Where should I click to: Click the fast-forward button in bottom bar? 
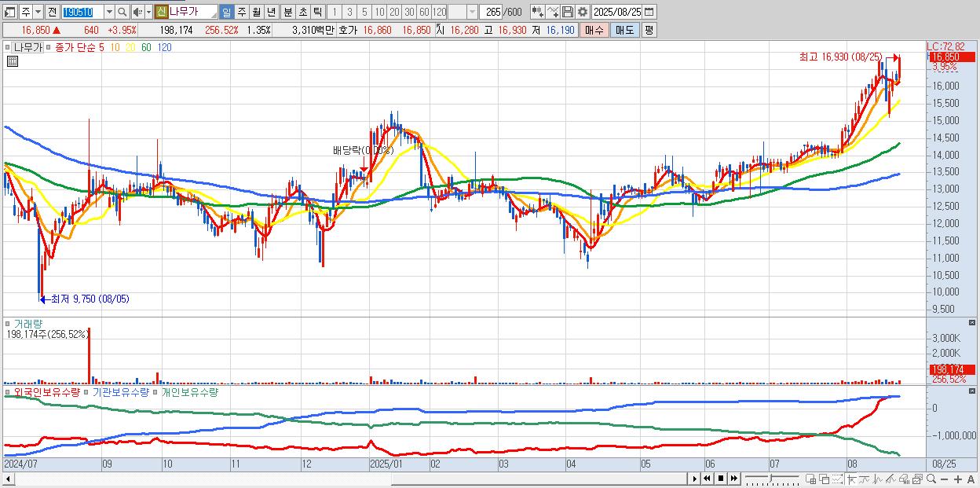pos(733,479)
